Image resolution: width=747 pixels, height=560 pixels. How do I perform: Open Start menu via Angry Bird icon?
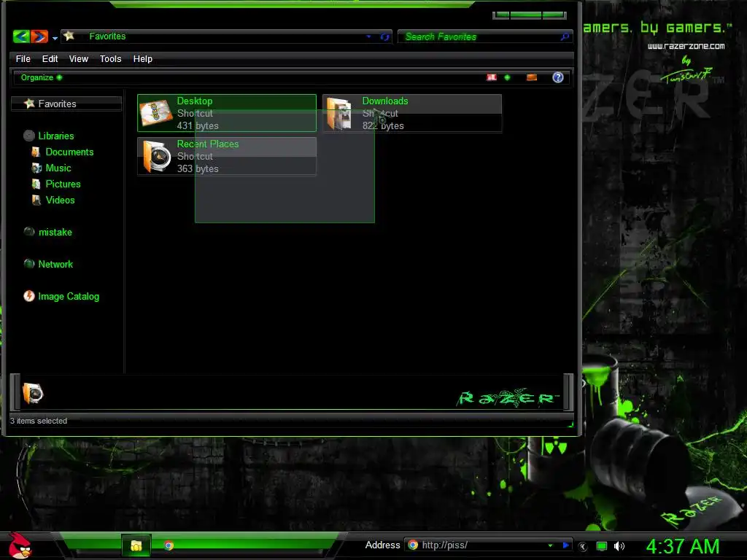(20, 545)
